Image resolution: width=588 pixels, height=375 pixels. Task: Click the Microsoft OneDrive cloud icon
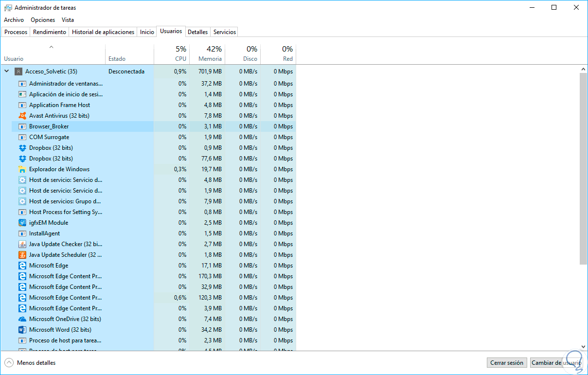click(22, 319)
